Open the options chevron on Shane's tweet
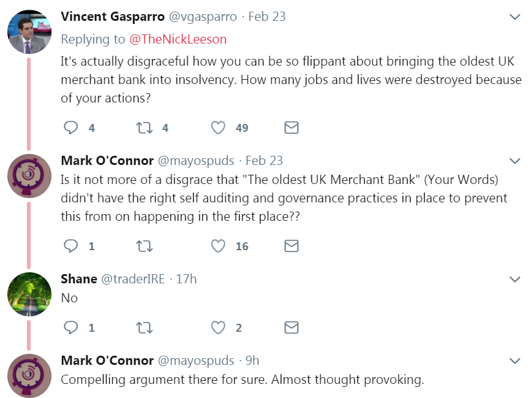Screen dimensions: 532x398 (515, 280)
